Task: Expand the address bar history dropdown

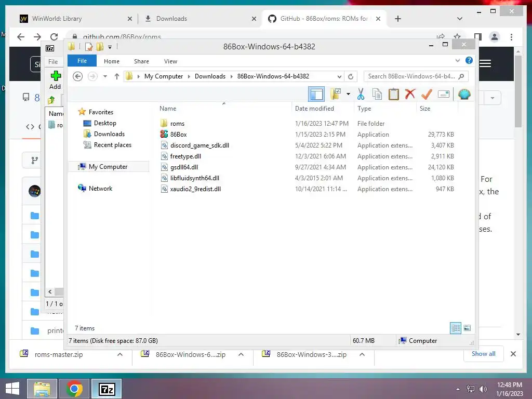Action: pyautogui.click(x=339, y=76)
